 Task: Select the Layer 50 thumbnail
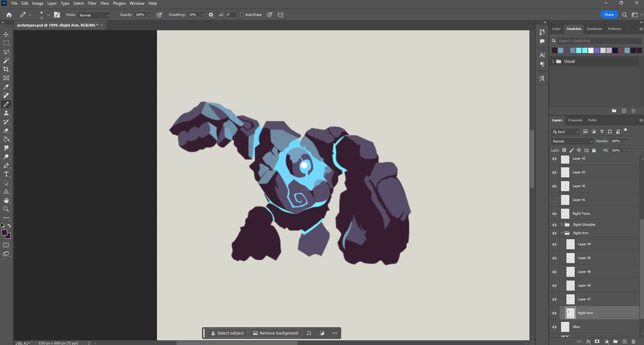(570, 258)
